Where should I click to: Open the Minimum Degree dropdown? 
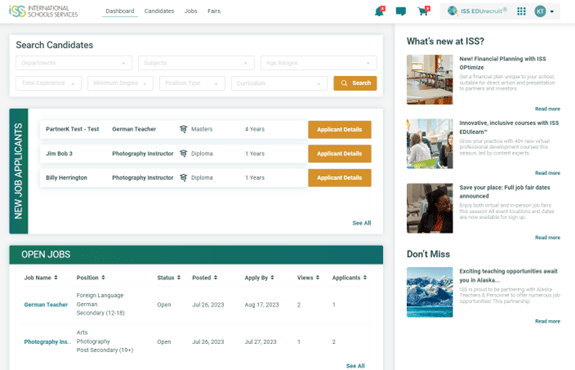[x=120, y=83]
